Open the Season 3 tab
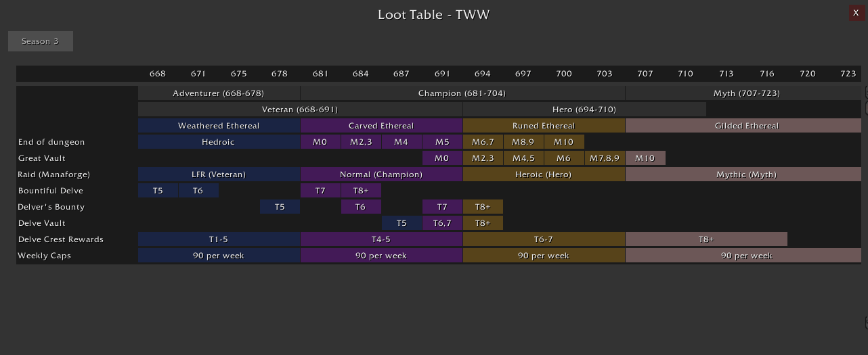868x355 pixels. (41, 41)
